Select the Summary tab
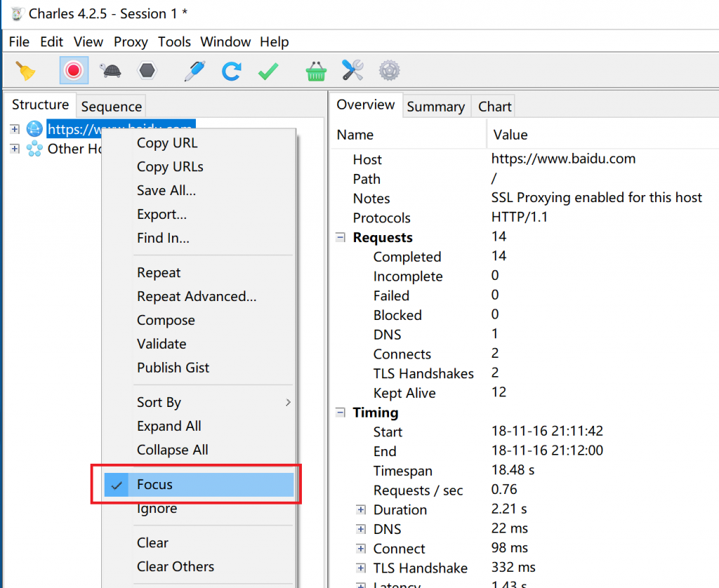 [436, 107]
